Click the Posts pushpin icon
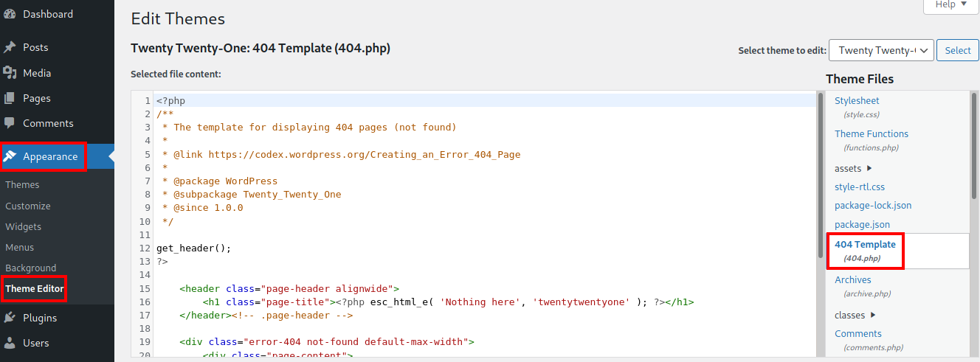Viewport: 980px width, 362px height. click(x=10, y=47)
